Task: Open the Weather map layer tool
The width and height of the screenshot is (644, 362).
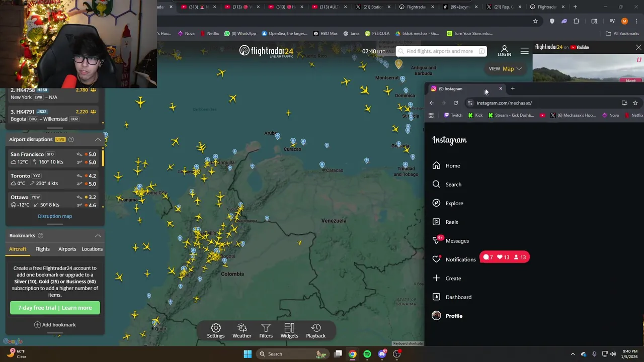Action: click(242, 331)
